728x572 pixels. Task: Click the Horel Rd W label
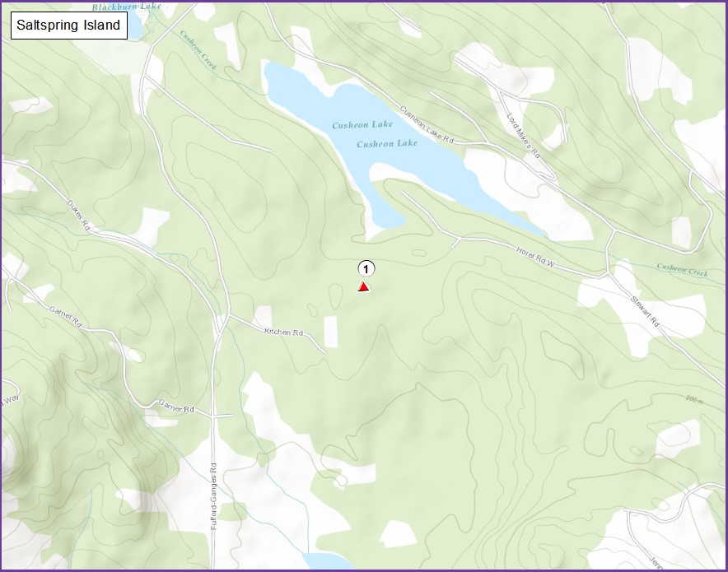pyautogui.click(x=535, y=258)
